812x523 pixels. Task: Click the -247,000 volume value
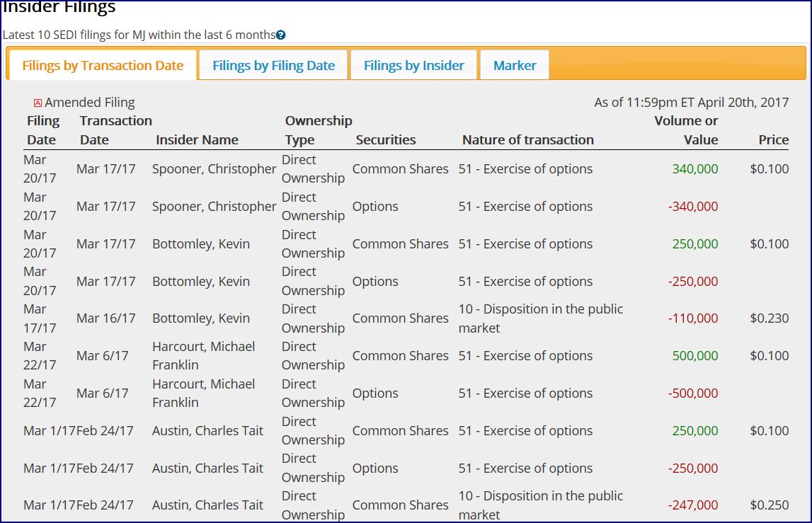point(692,505)
